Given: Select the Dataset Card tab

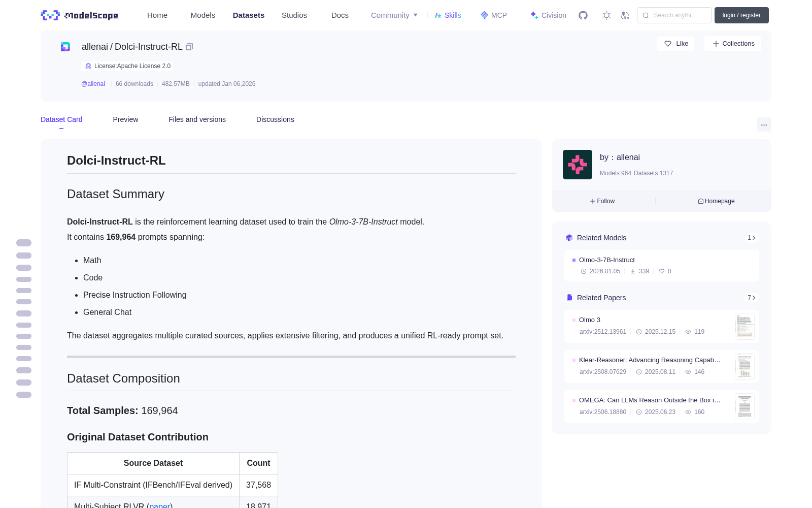Looking at the screenshot, I should point(61,119).
